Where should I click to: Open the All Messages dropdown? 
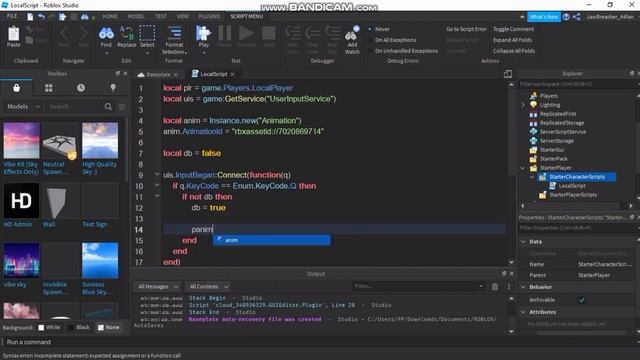(158, 287)
